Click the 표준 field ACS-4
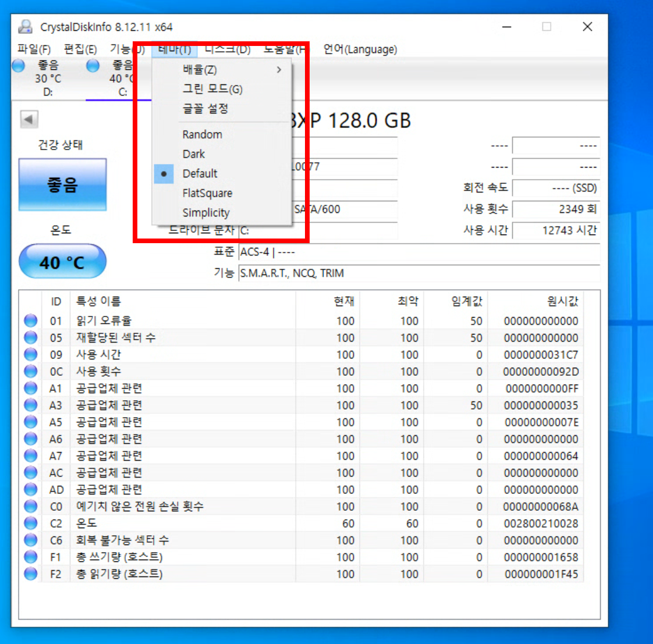The image size is (653, 644). pyautogui.click(x=419, y=252)
